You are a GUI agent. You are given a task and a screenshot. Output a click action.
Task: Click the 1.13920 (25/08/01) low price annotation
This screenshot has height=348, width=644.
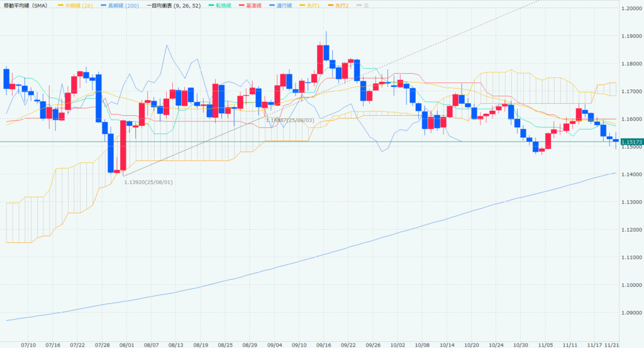[x=148, y=182]
